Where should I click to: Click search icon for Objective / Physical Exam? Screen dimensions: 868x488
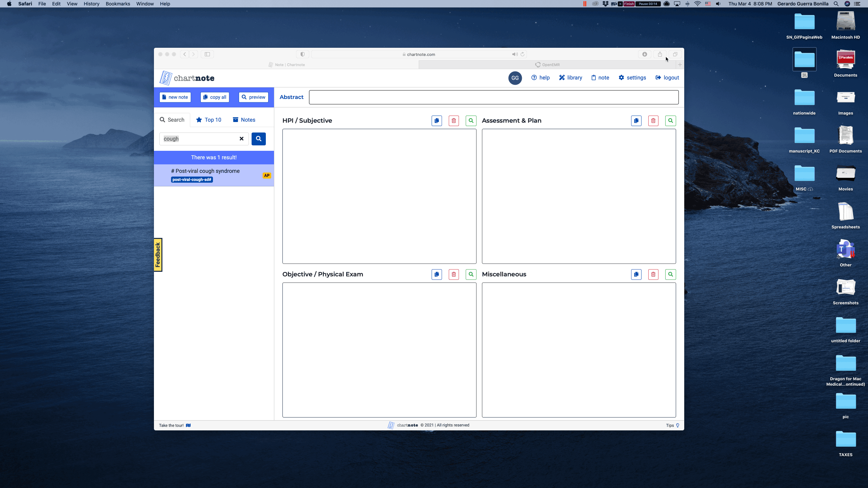tap(471, 274)
